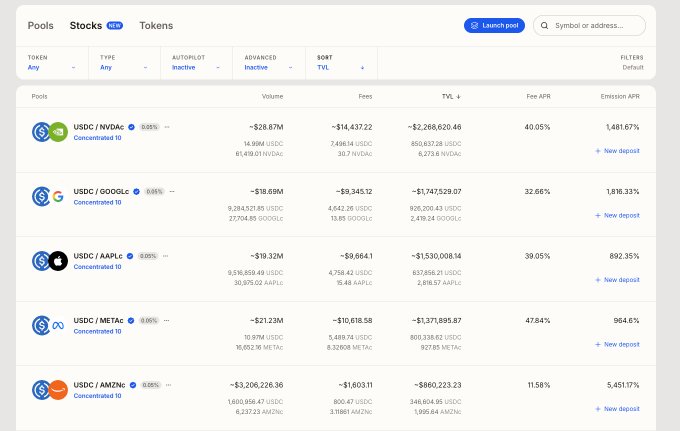This screenshot has height=431, width=680.
Task: Switch to the Tokens tab
Action: 156,26
